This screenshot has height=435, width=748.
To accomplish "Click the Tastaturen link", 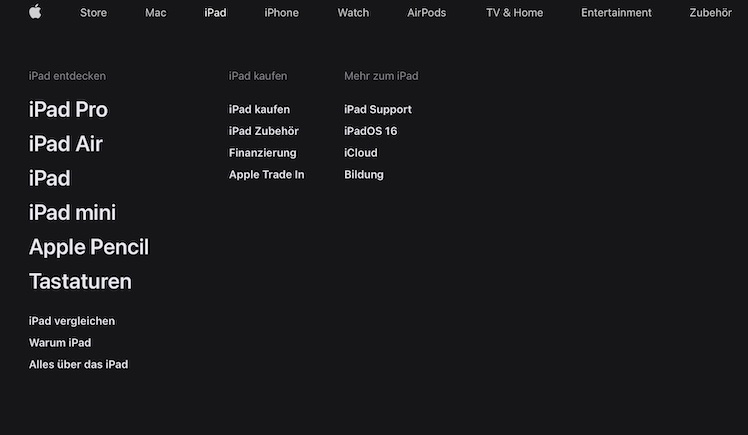I will [80, 282].
